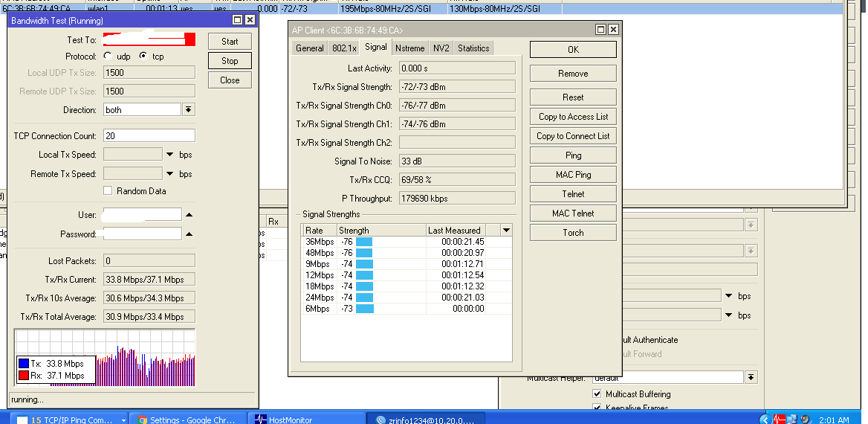Select the 6Mbps signal row
Image resolution: width=868 pixels, height=424 pixels.
pyautogui.click(x=407, y=308)
